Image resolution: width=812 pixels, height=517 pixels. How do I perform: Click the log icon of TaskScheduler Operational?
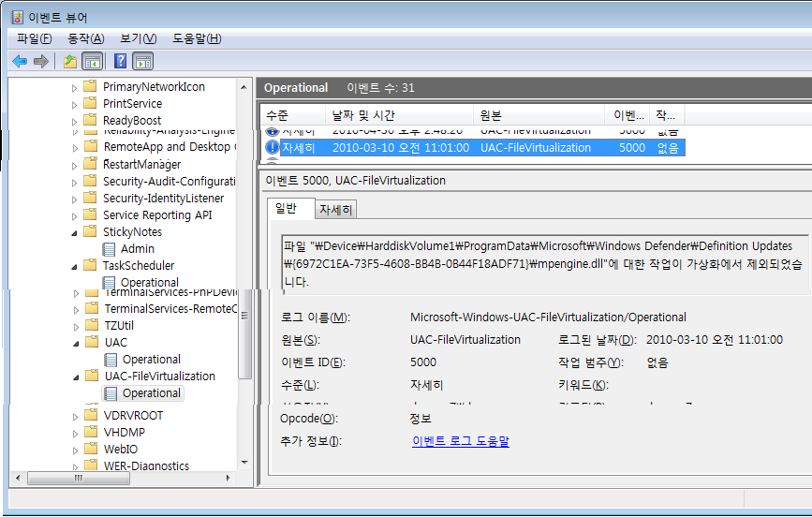tap(109, 282)
